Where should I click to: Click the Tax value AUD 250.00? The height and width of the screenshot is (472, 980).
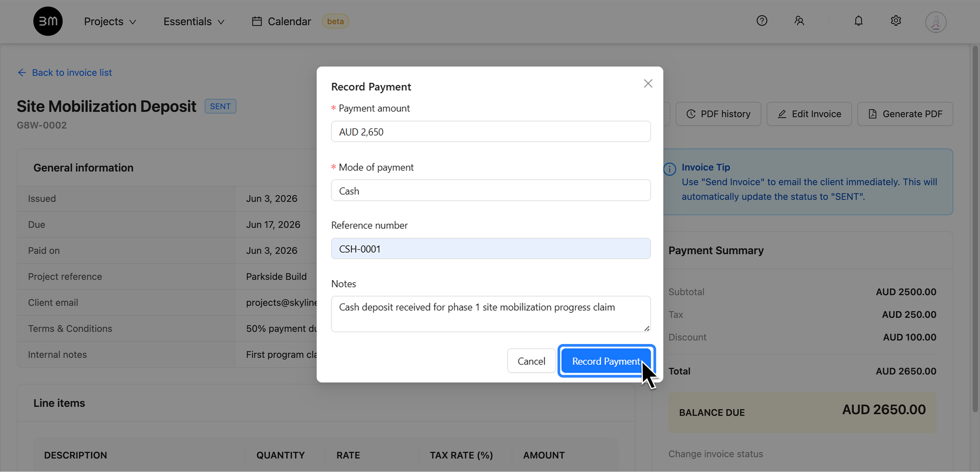[x=909, y=315]
